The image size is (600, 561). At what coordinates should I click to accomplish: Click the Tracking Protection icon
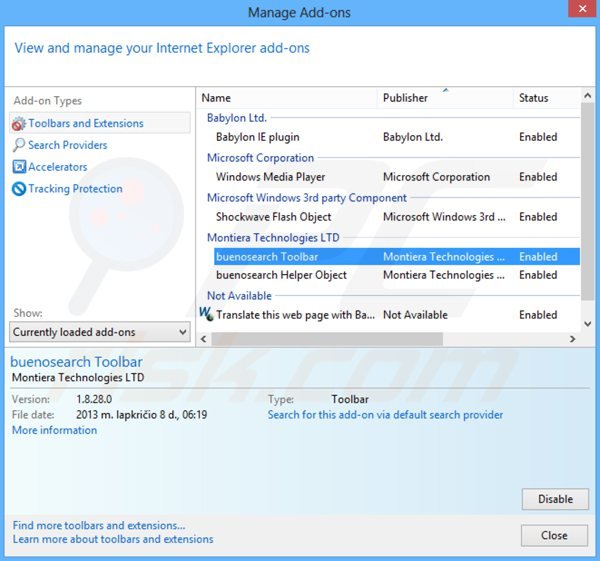(19, 189)
